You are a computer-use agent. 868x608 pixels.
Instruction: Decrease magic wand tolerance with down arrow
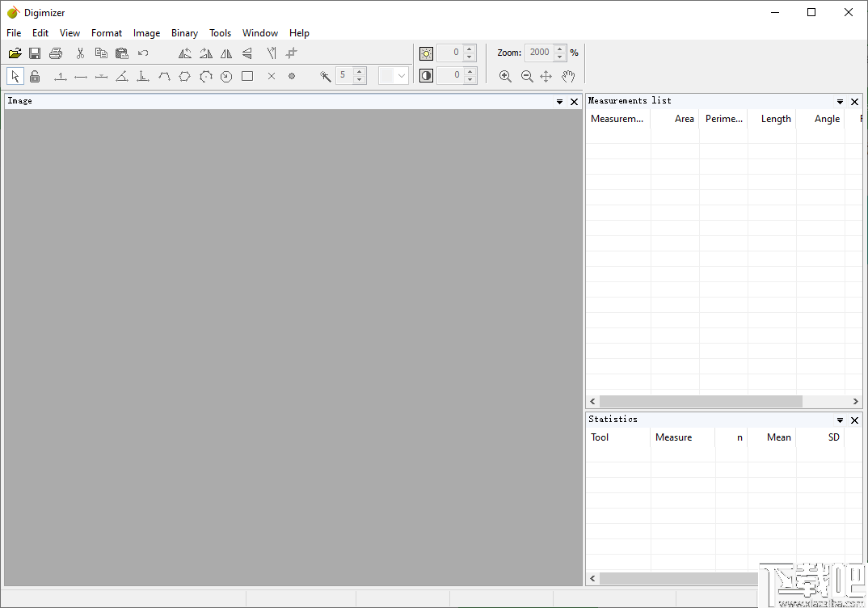(x=360, y=80)
